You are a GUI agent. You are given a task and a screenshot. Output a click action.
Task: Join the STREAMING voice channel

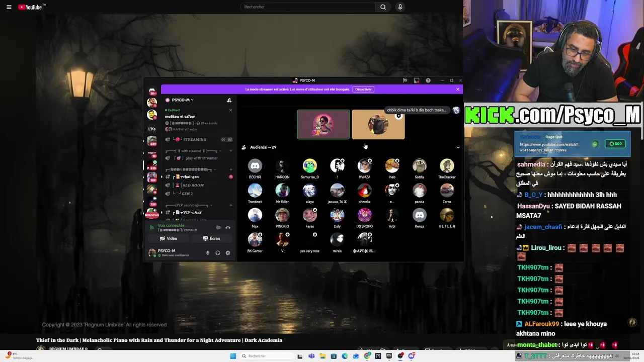click(199, 139)
